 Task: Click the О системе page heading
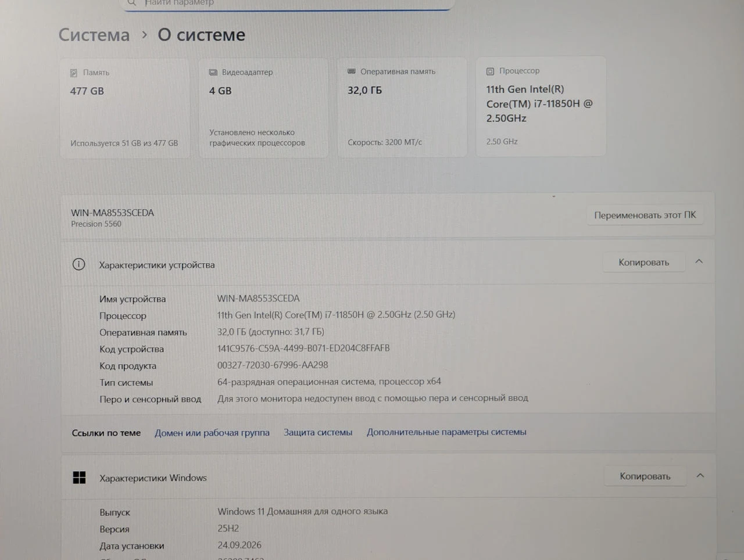[x=202, y=35]
